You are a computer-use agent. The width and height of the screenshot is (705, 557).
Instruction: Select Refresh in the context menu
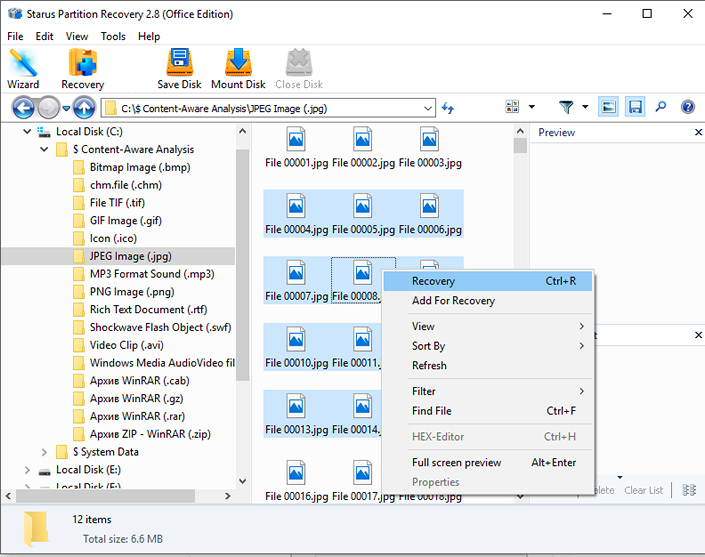click(x=488, y=365)
